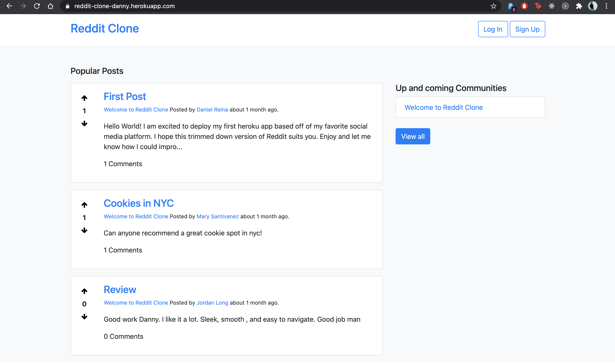Downvote the Cookies in NYC post
Screen dimensions: 615x364
(x=84, y=230)
